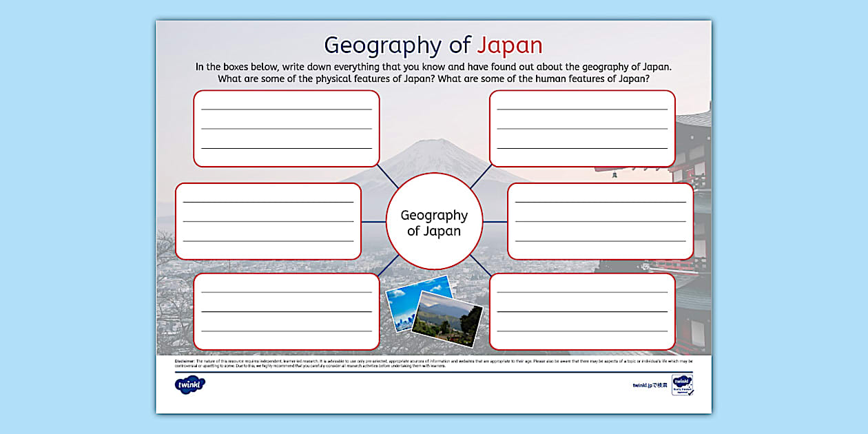Click the central Geography of Japan circle
Viewport: 868px width, 434px height.
pos(434,223)
